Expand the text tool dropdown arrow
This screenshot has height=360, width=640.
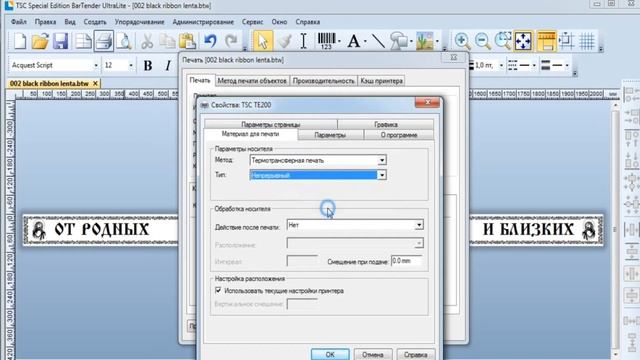(x=365, y=41)
